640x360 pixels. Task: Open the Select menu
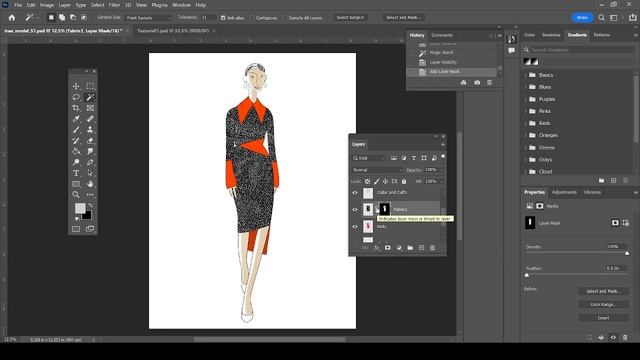(98, 5)
